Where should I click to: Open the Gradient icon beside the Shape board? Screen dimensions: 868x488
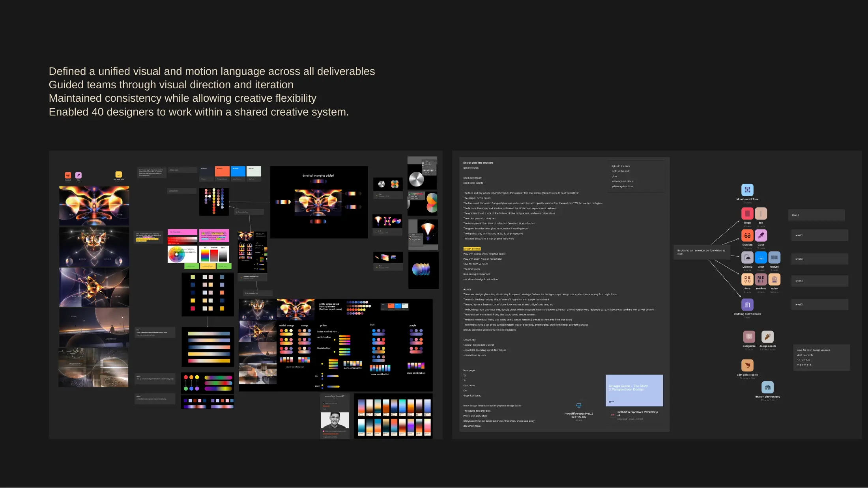click(747, 236)
